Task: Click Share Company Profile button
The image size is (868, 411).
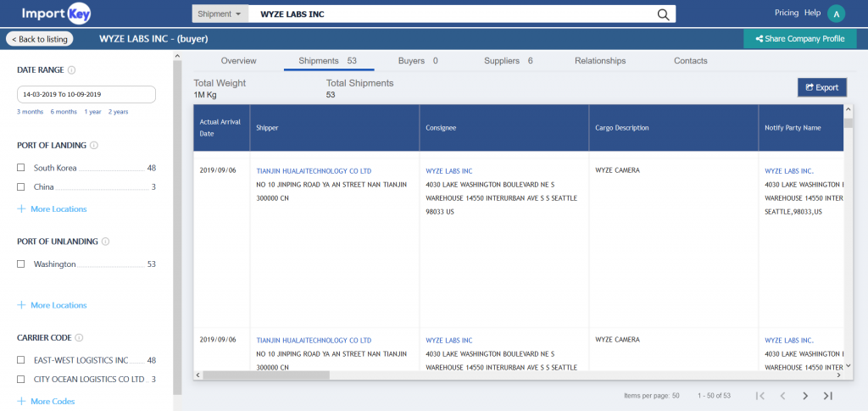Action: pyautogui.click(x=800, y=39)
